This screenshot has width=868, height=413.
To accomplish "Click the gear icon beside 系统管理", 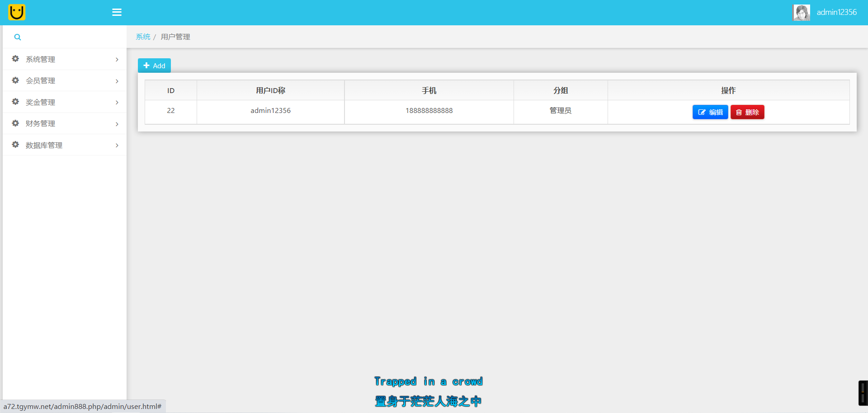I will click(15, 59).
